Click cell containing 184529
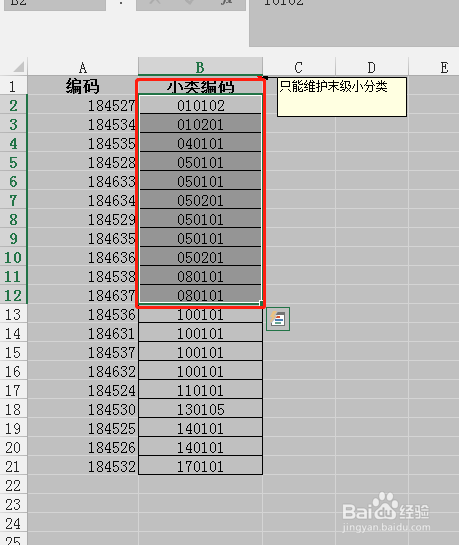The height and width of the screenshot is (545, 459). [83, 219]
